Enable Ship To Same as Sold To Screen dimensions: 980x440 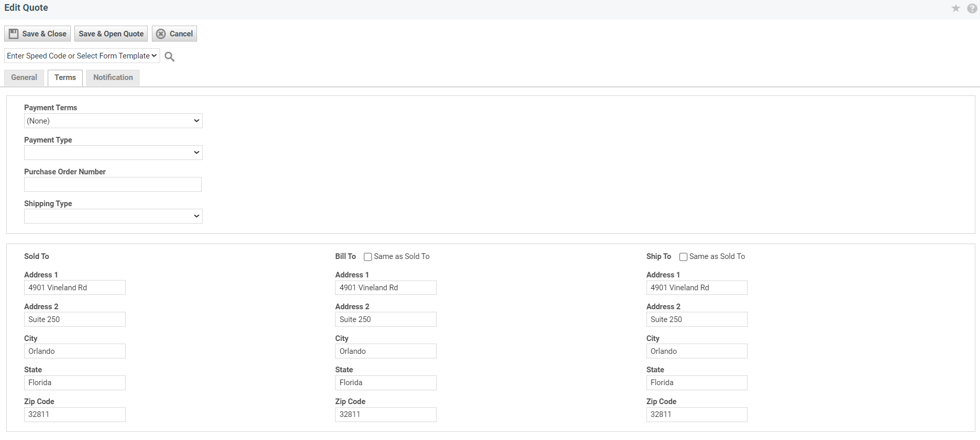point(683,257)
